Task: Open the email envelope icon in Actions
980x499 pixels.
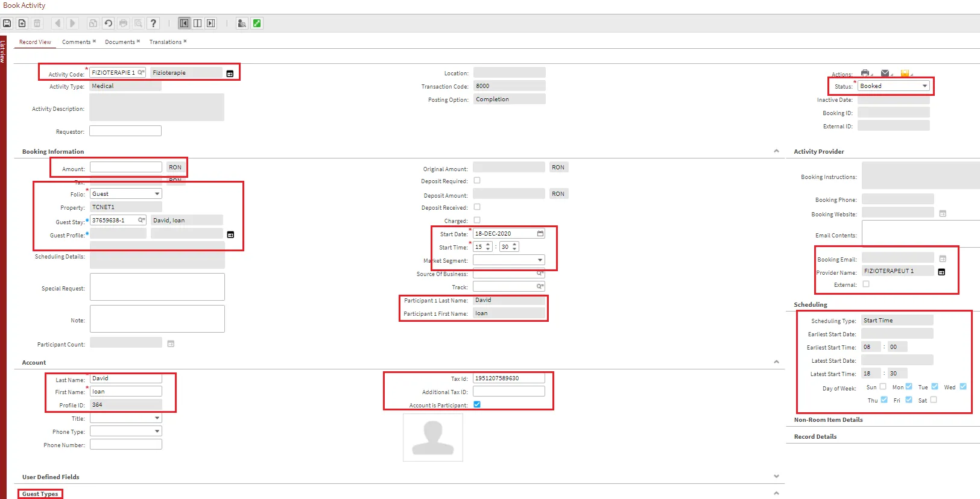Action: [x=885, y=74]
